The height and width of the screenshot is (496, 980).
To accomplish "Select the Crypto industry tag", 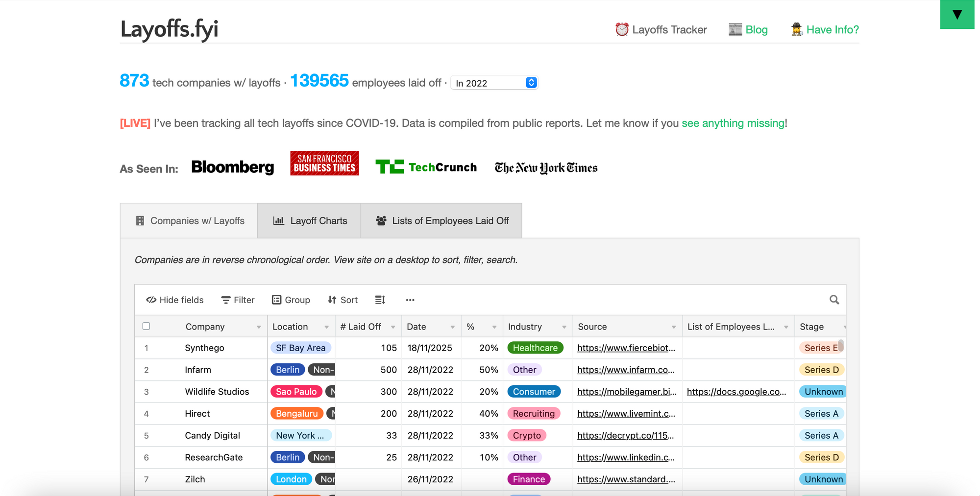I will point(527,436).
